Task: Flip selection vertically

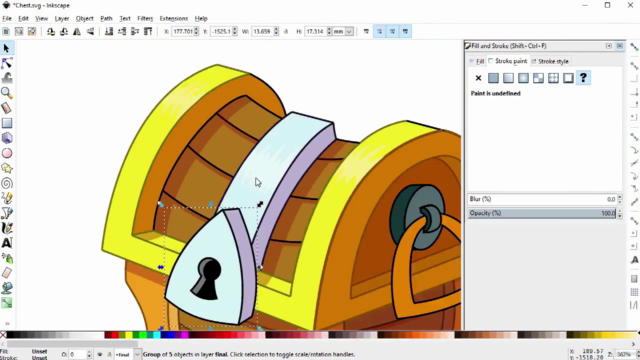Action: pos(90,31)
